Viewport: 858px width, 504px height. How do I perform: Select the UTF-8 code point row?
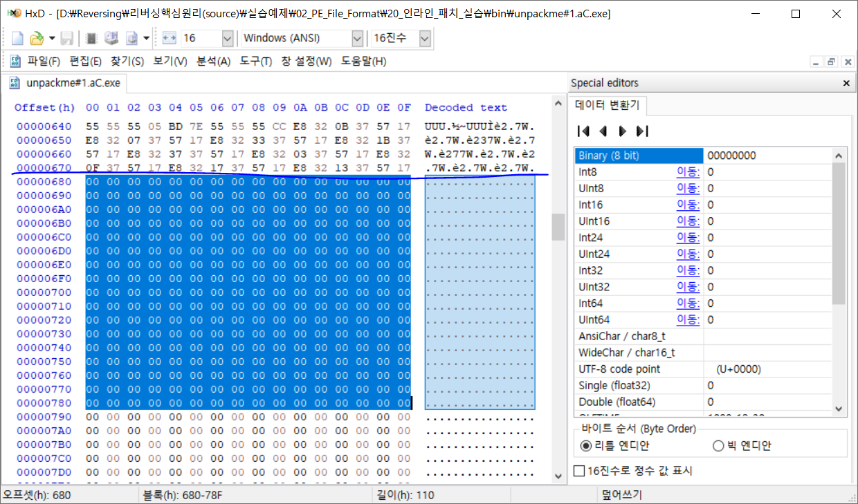point(703,369)
